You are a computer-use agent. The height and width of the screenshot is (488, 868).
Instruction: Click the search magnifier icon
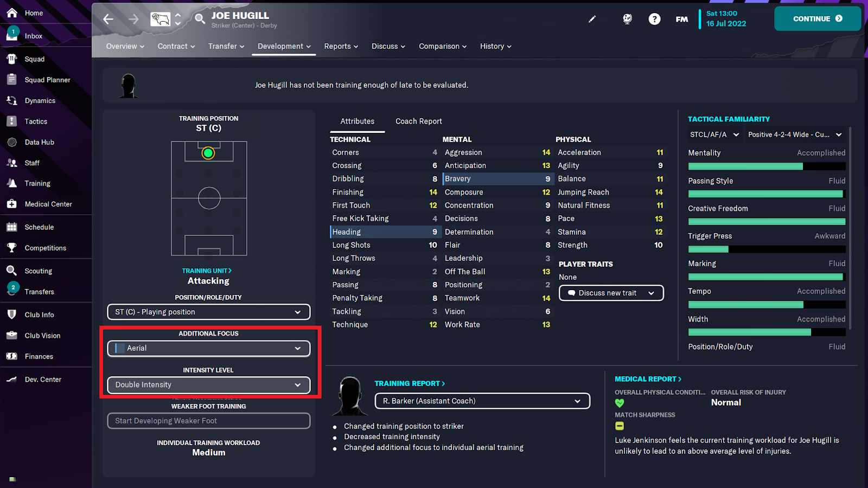pos(200,19)
